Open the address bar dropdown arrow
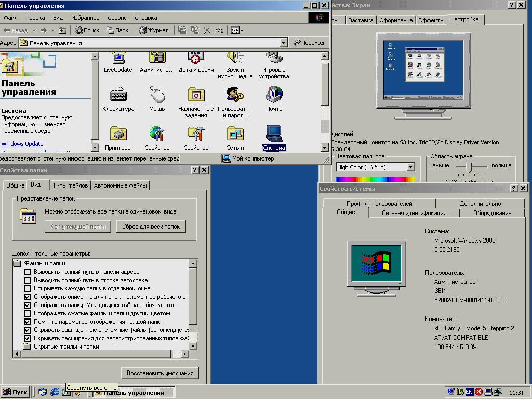 coord(283,43)
